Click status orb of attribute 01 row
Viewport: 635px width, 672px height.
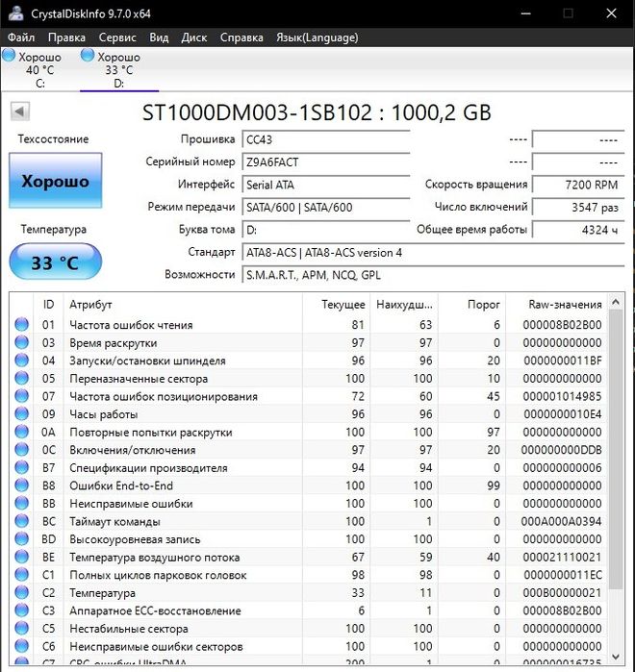click(x=22, y=324)
